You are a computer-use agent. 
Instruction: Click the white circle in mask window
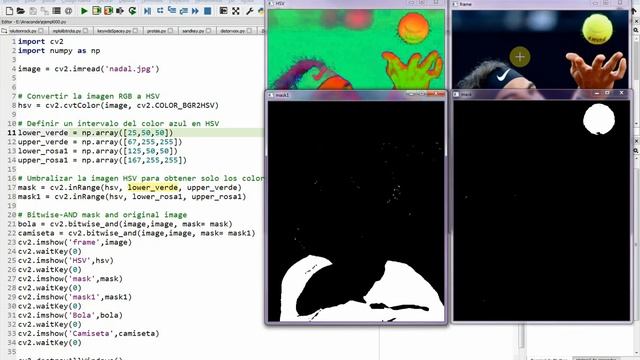coord(599,119)
